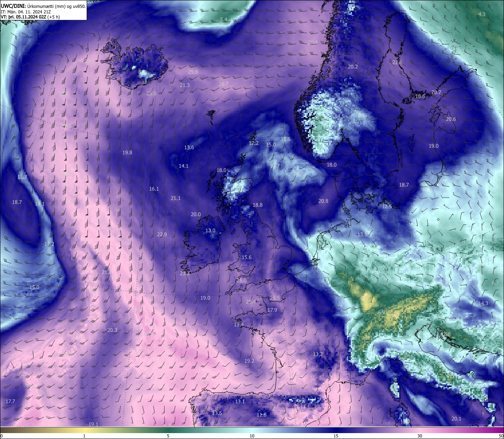The height and width of the screenshot is (439, 504).
Task: Click the 12.5 value near Denmark
Action: [387, 207]
